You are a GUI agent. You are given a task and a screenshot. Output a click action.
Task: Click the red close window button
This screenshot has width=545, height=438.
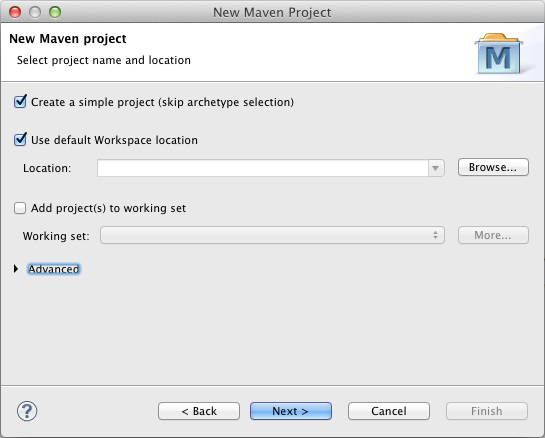(15, 12)
